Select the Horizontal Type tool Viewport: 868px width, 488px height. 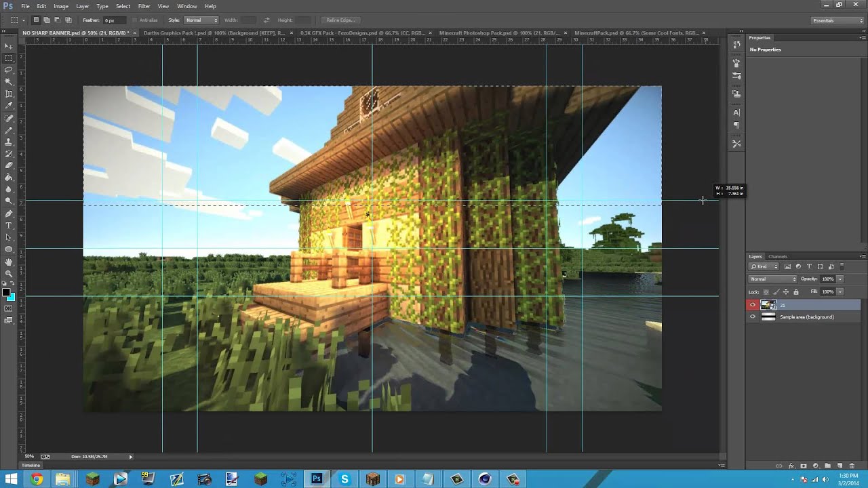(9, 225)
